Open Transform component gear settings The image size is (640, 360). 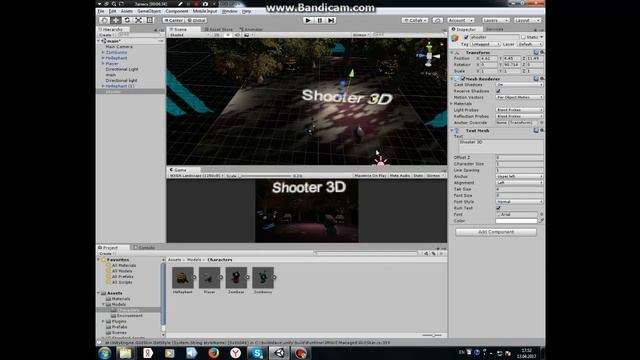(542, 53)
